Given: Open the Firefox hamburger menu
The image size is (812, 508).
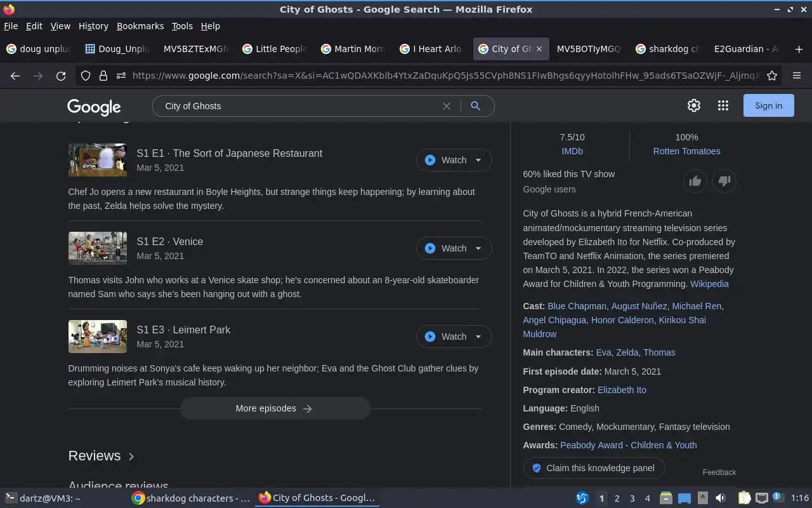Looking at the screenshot, I should [797, 76].
